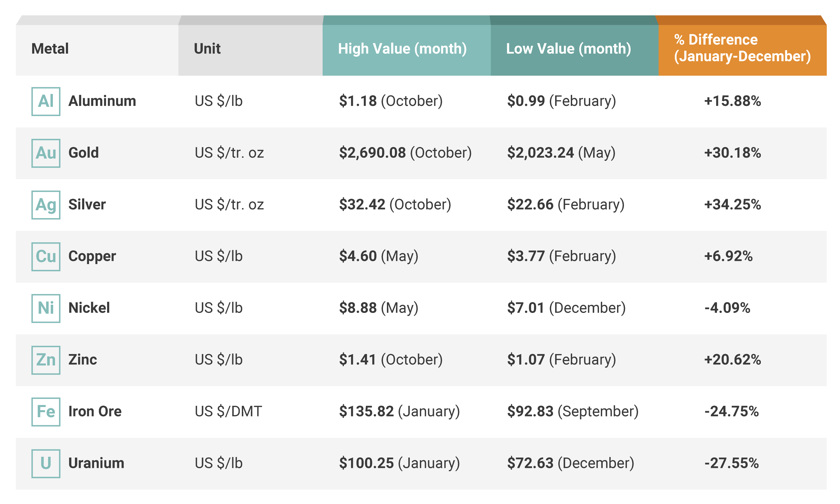This screenshot has width=840, height=504.
Task: Click Nickel's low value $7.01 (December)
Action: click(x=566, y=308)
